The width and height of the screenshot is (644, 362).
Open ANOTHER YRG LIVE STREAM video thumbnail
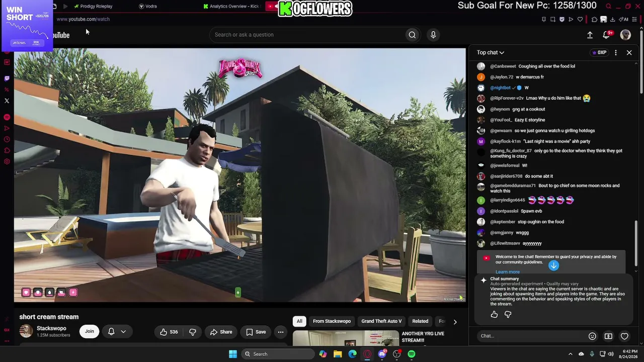pyautogui.click(x=346, y=338)
